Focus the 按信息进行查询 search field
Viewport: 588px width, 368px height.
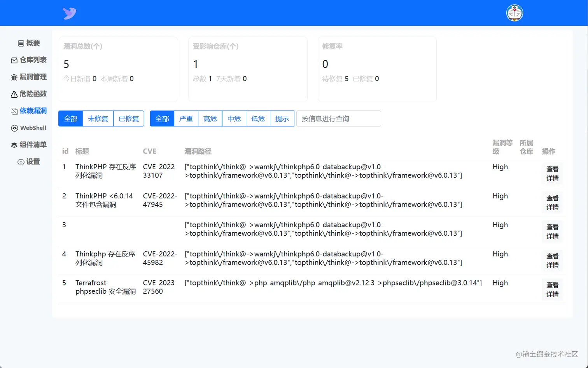point(339,119)
